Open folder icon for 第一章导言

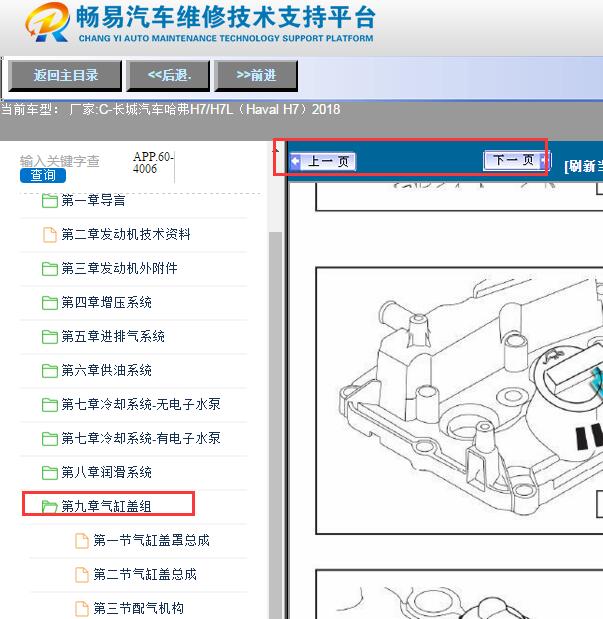[50, 201]
